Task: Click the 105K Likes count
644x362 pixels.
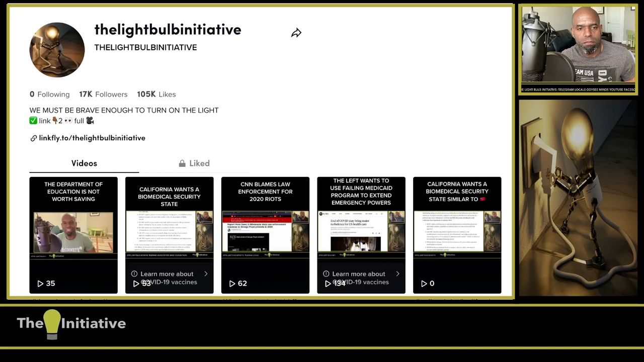Action: coord(156,95)
